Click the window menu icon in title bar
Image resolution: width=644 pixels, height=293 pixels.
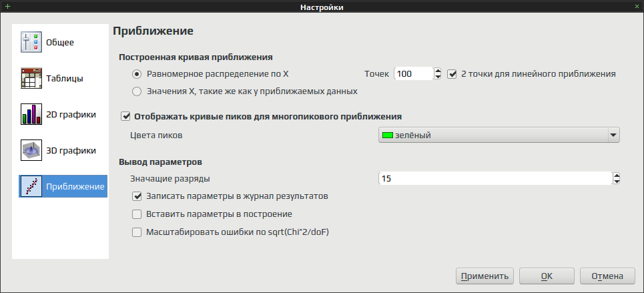(7, 7)
